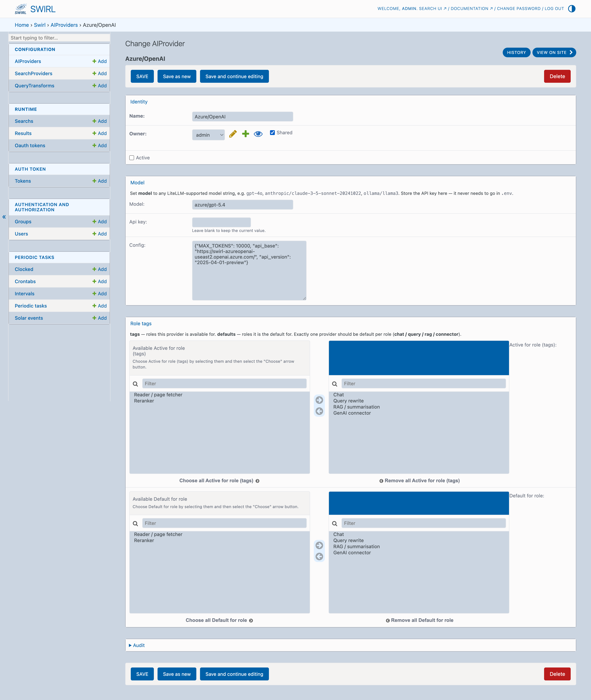Click the pencil icon to edit owner

(233, 134)
